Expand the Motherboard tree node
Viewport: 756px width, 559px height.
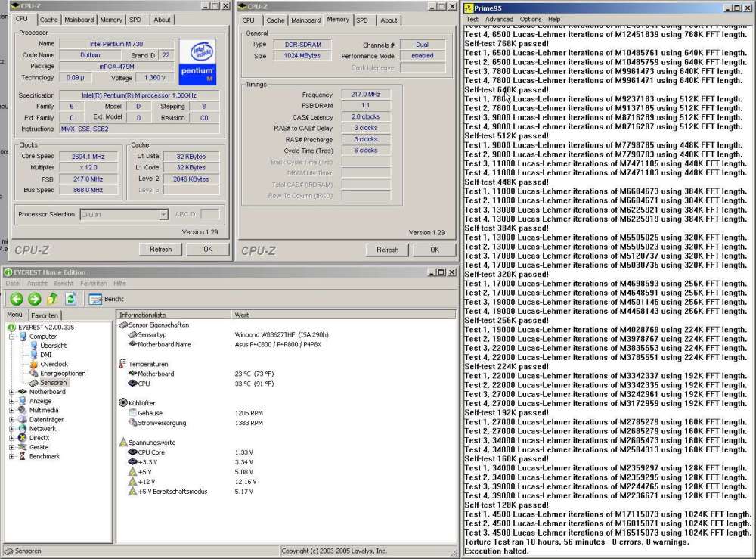[x=11, y=392]
